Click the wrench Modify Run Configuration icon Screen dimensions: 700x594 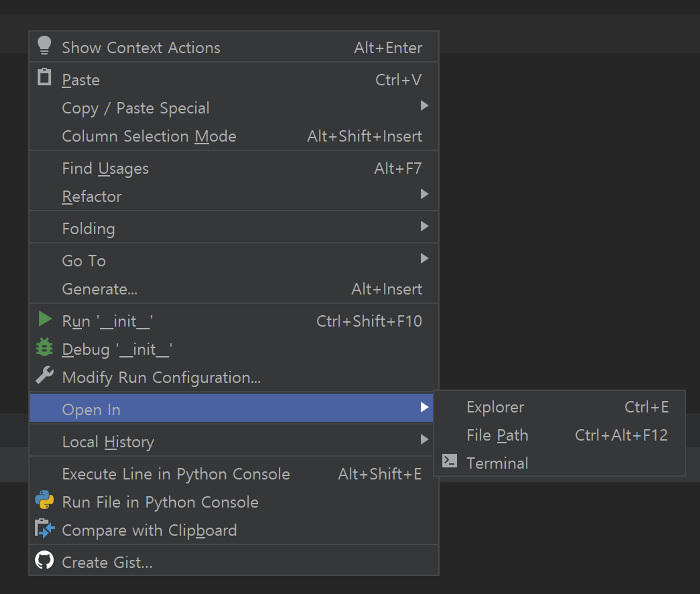point(44,375)
